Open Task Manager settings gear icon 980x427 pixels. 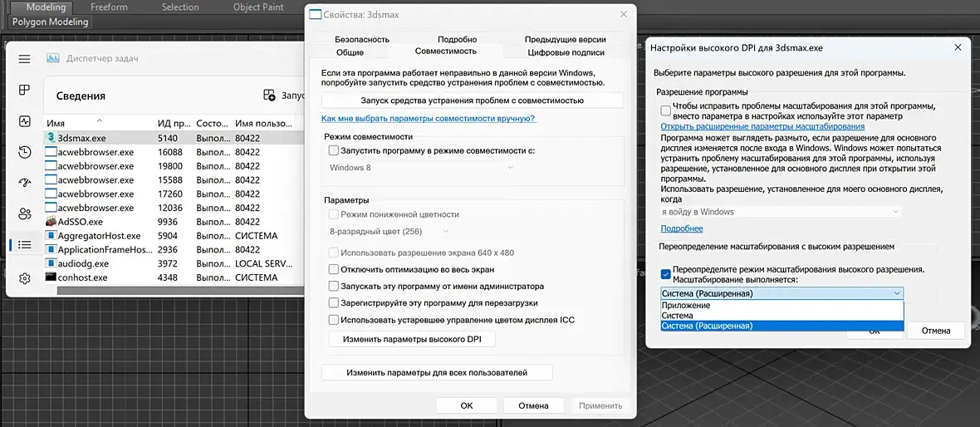[24, 278]
